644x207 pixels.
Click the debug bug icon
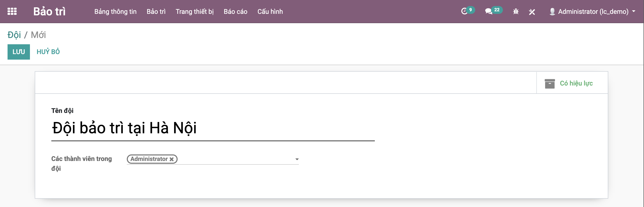[516, 12]
